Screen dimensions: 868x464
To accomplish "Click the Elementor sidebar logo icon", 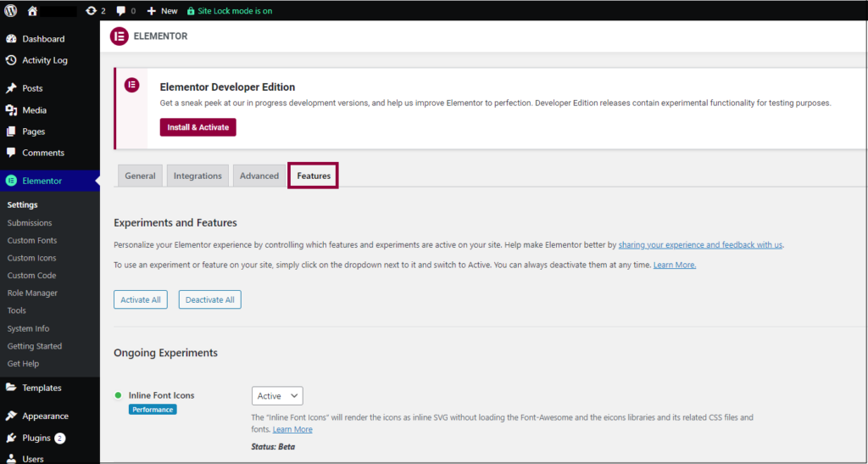I will tap(11, 181).
